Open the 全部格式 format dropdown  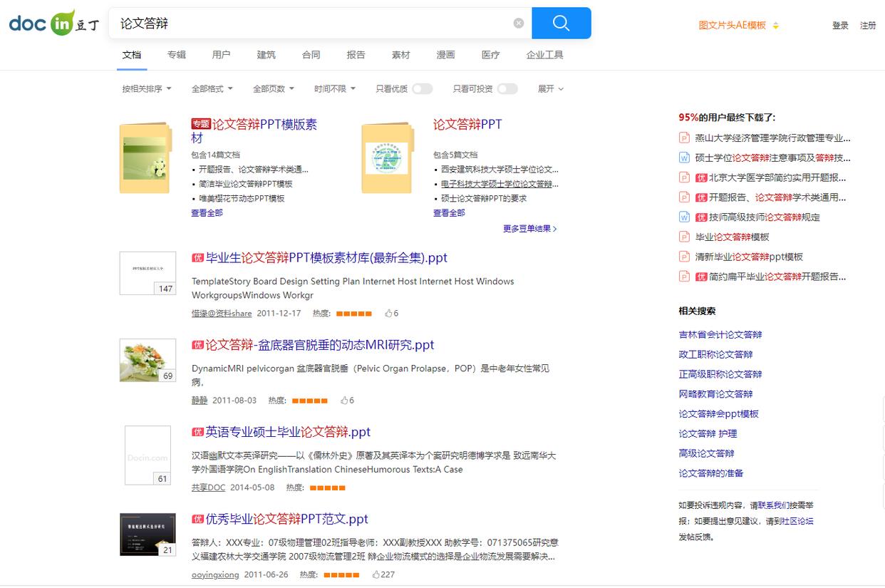coord(212,89)
